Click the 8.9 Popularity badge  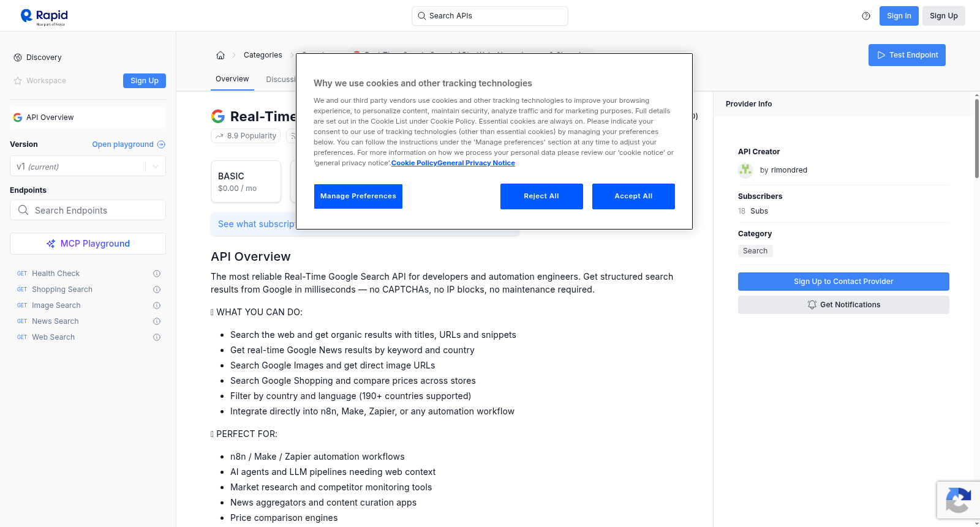pos(246,136)
